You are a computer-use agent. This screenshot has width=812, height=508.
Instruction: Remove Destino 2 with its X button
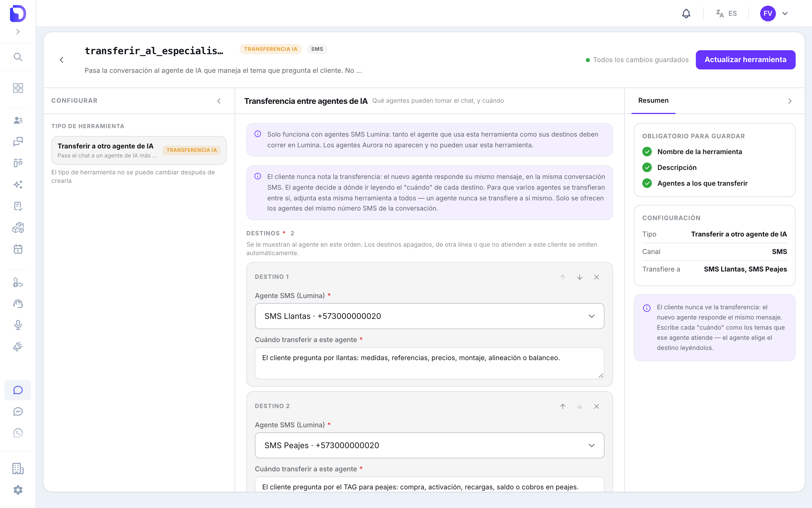pos(597,406)
